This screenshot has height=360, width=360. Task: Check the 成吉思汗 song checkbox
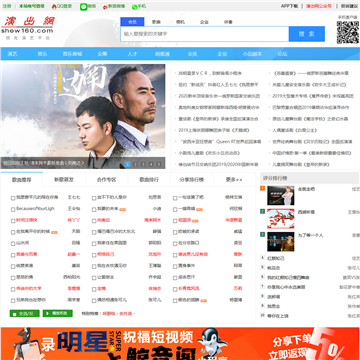[x=175, y=278]
